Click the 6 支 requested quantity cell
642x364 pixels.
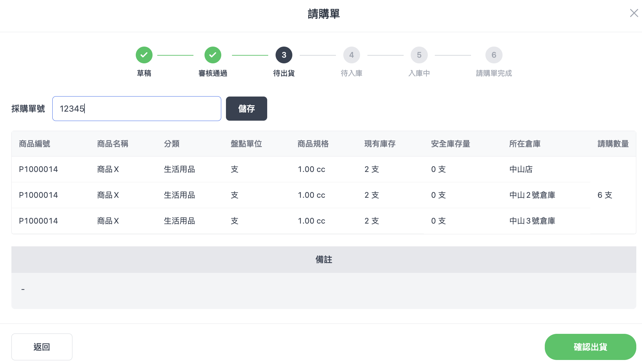click(x=605, y=195)
